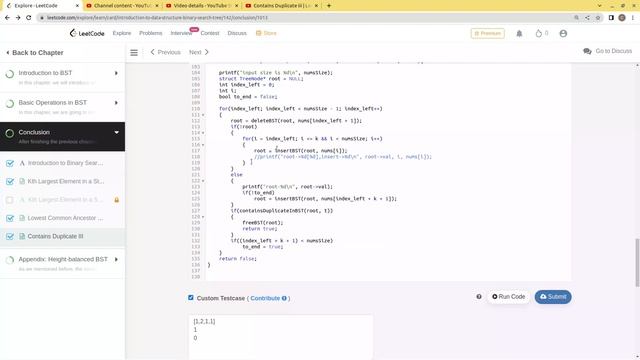Open the Chrome three-dot menu
640x360 pixels.
tap(633, 18)
